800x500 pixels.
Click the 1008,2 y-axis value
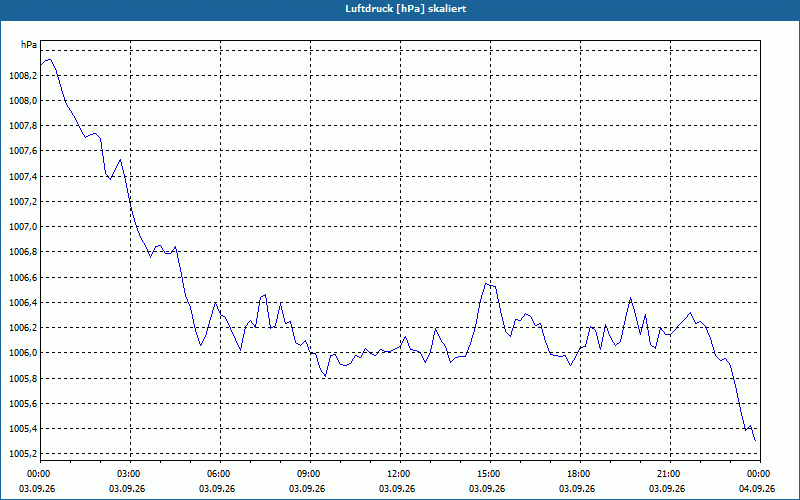[x=23, y=76]
